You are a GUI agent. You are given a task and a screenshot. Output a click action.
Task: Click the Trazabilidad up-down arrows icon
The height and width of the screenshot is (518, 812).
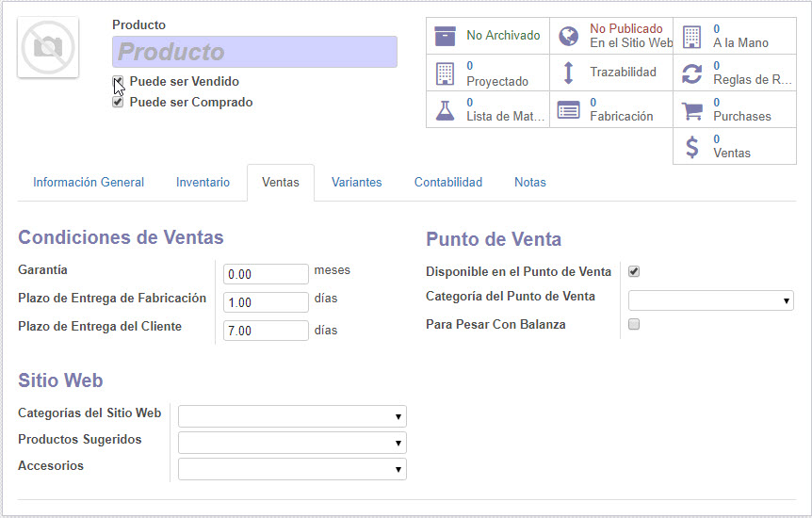click(568, 73)
